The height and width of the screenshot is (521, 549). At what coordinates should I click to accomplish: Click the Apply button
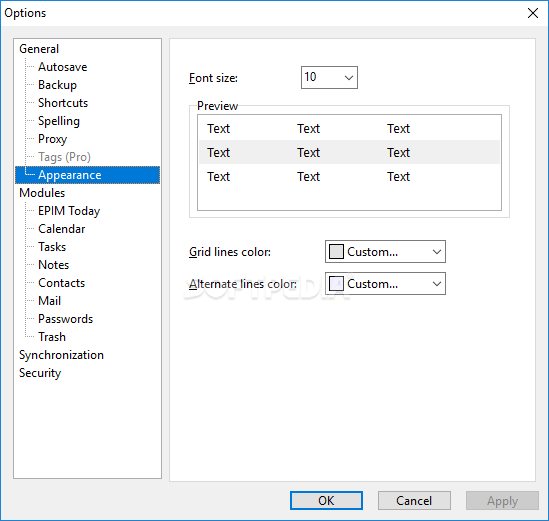coord(502,501)
